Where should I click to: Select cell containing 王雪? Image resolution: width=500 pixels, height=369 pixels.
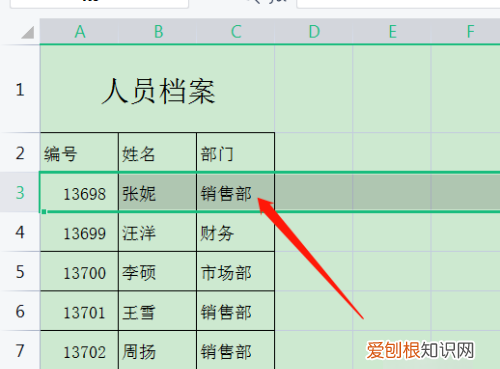click(158, 311)
